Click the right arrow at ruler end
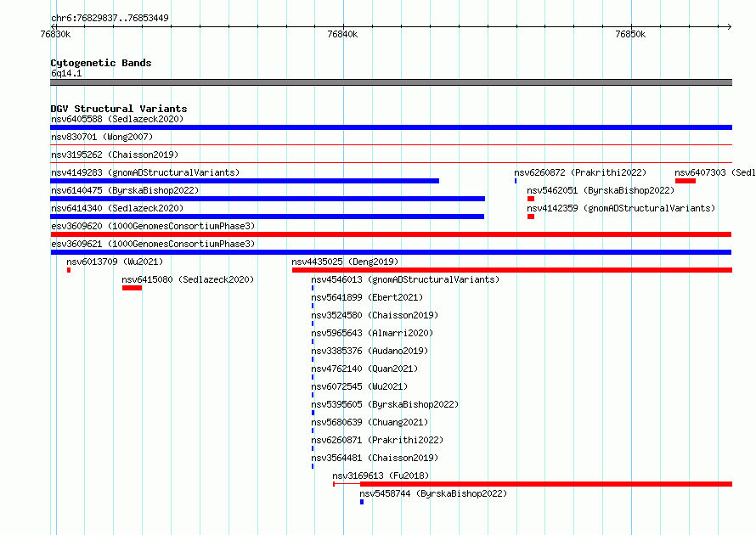 click(x=730, y=26)
